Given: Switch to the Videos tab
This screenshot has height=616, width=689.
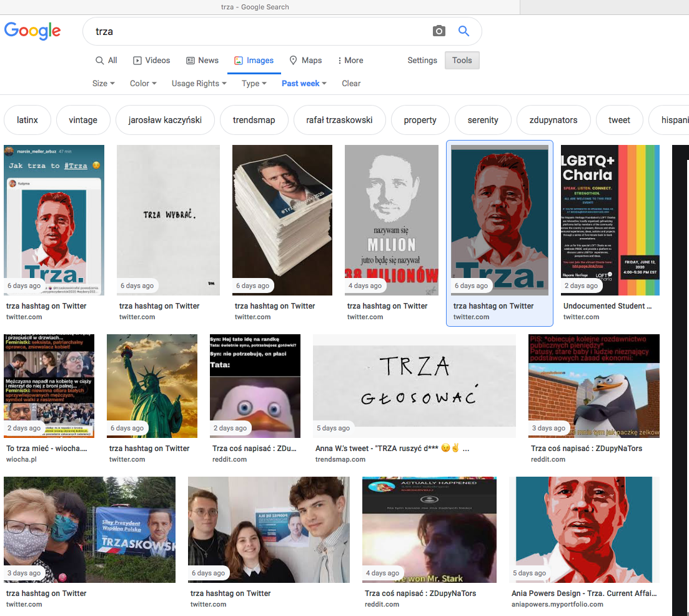Looking at the screenshot, I should click(x=152, y=60).
